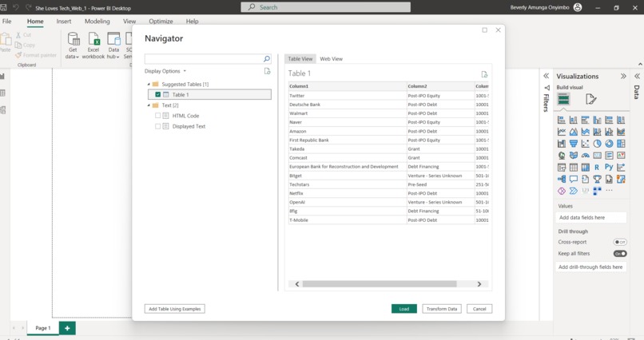Click the refresh icon beside Display Options

coord(268,71)
